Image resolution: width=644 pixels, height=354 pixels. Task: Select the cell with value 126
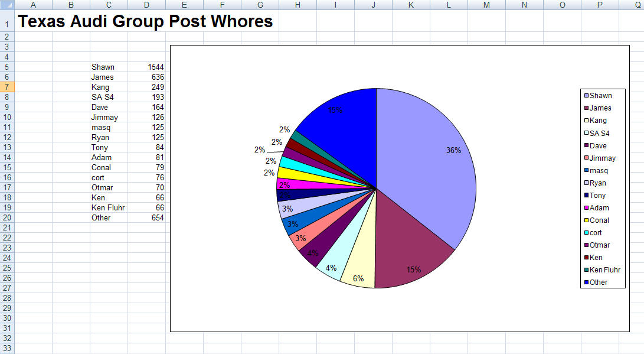coord(146,117)
